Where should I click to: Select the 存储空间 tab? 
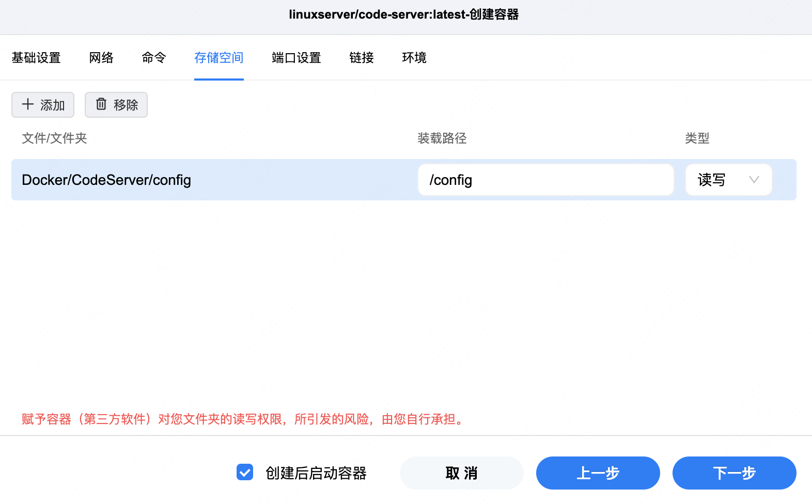tap(219, 58)
